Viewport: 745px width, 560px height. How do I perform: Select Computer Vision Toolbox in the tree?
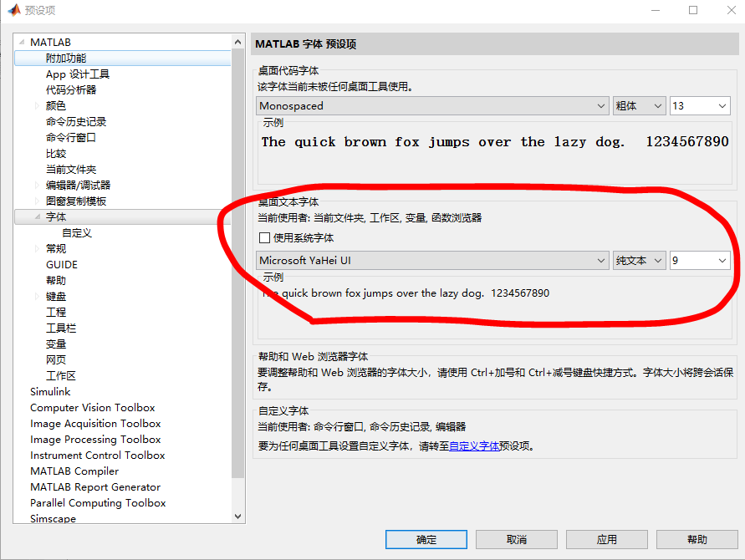pyautogui.click(x=93, y=408)
